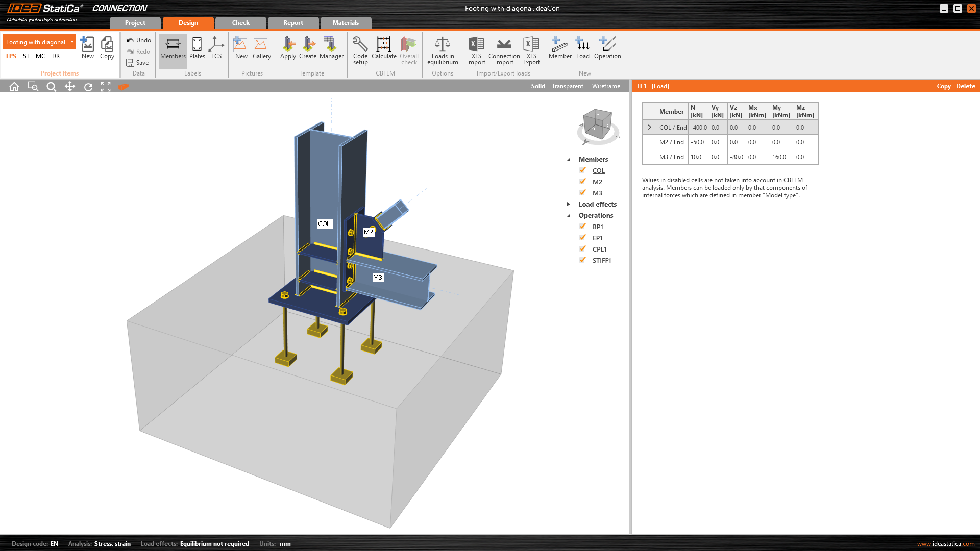Collapse the Members tree section
980x551 pixels.
click(x=569, y=159)
